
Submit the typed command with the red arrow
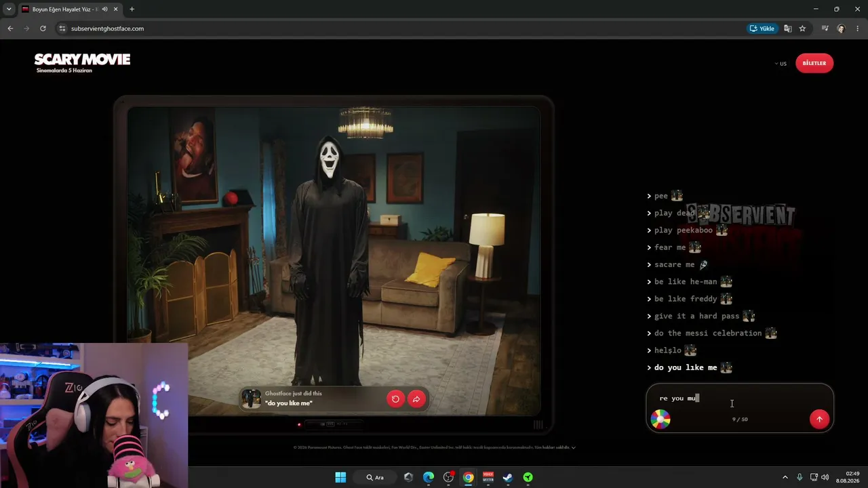click(819, 419)
